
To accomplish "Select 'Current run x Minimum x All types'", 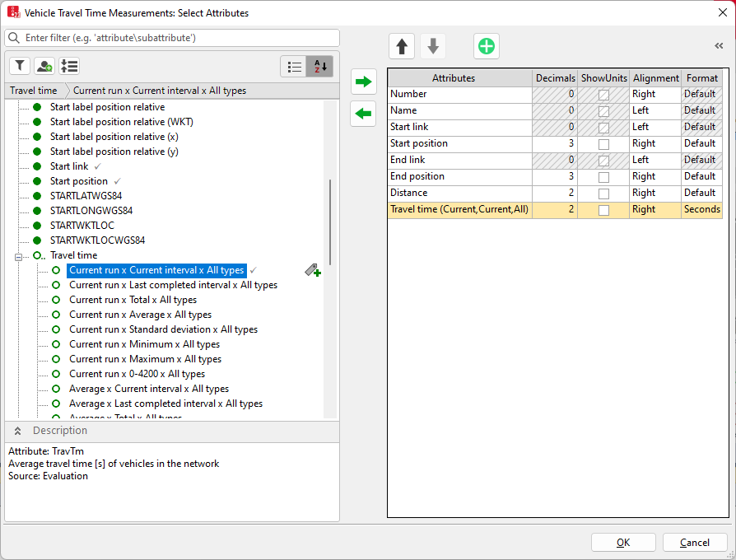I will 145,344.
